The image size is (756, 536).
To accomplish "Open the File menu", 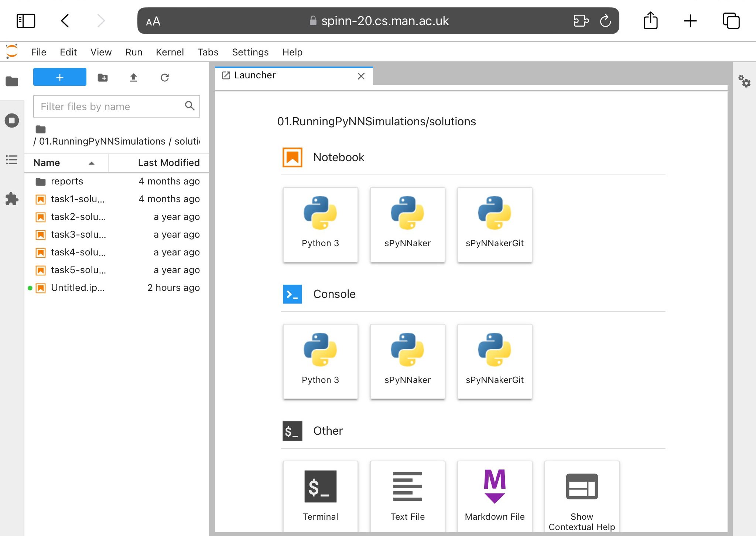I will click(x=38, y=52).
